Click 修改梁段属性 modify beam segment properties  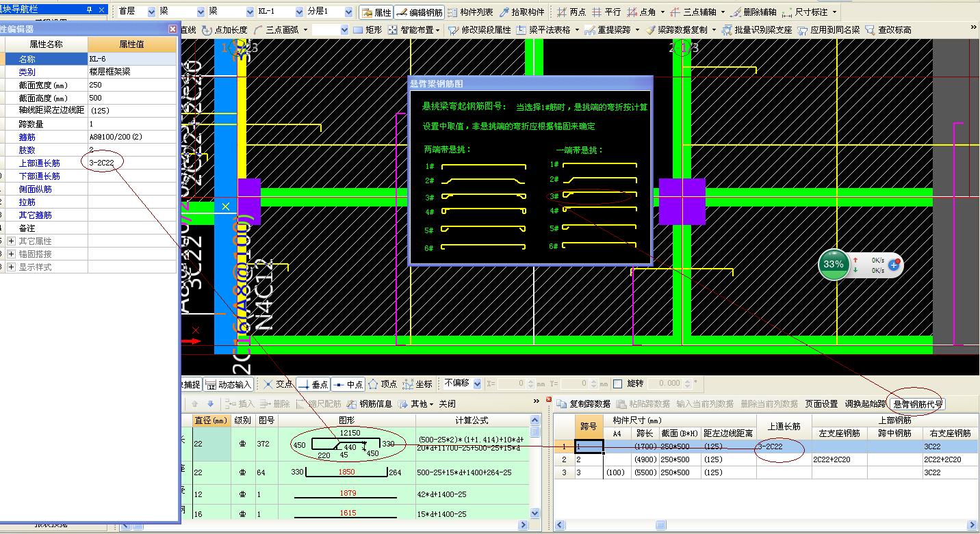(x=480, y=30)
